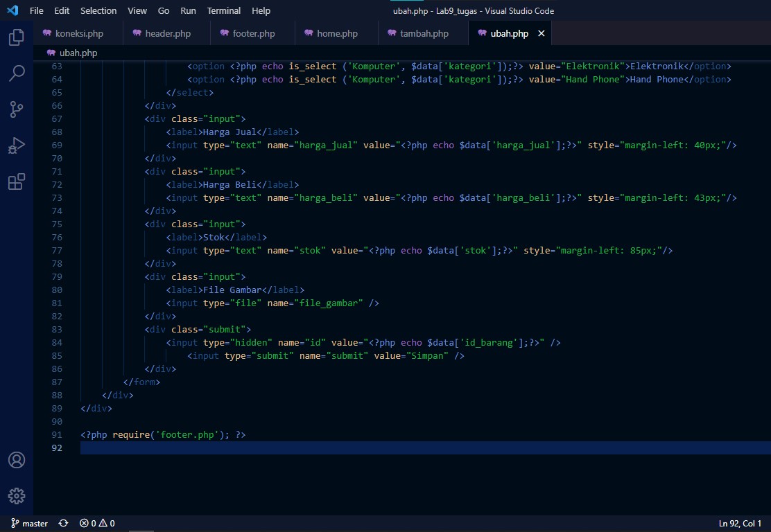Image resolution: width=771 pixels, height=532 pixels.
Task: Place cursor on empty line 92
Action: click(425, 448)
